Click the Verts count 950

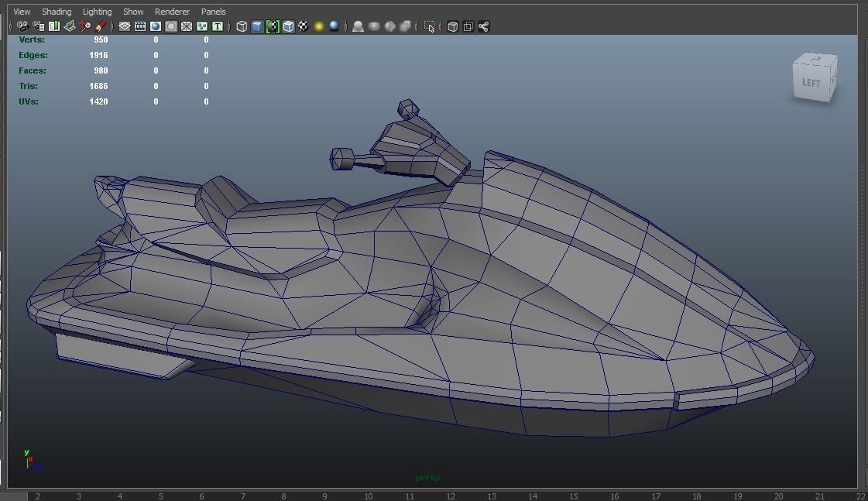click(x=101, y=39)
